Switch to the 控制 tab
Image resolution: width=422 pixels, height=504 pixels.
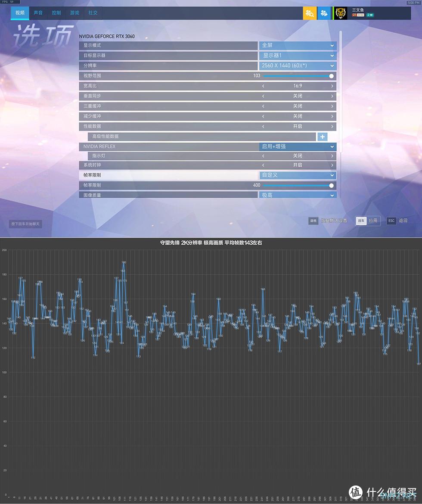click(x=56, y=13)
